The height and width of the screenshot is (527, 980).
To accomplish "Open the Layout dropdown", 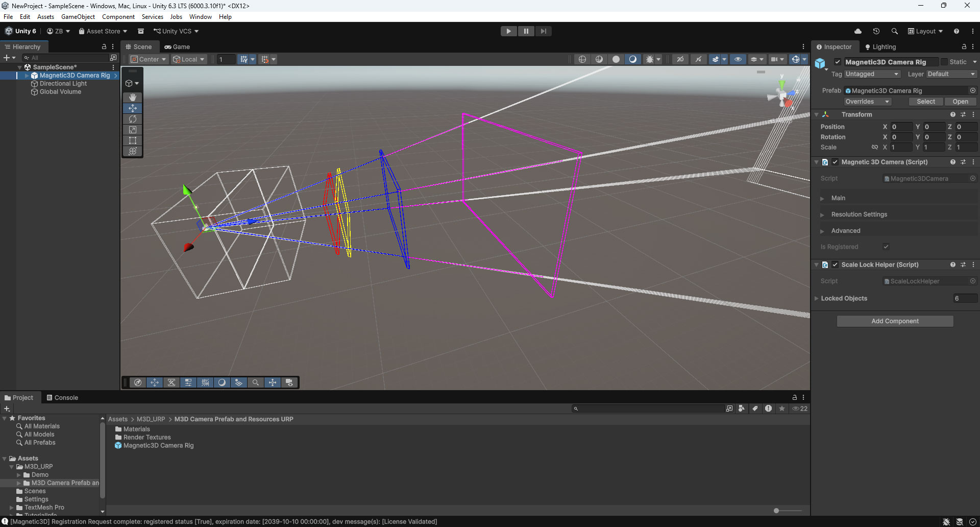I will [925, 31].
